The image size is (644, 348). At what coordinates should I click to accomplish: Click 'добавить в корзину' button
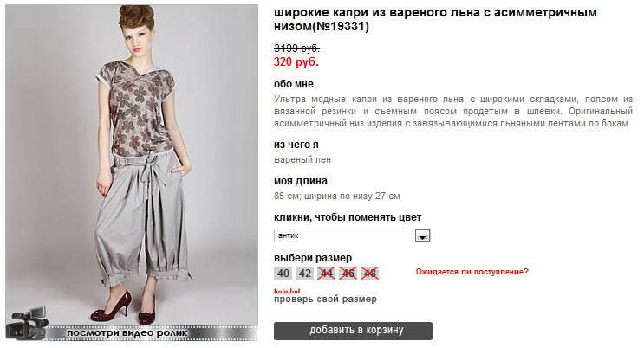coord(353,331)
